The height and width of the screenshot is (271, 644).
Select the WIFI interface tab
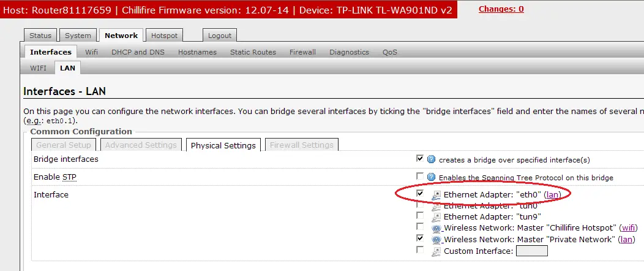pos(38,68)
